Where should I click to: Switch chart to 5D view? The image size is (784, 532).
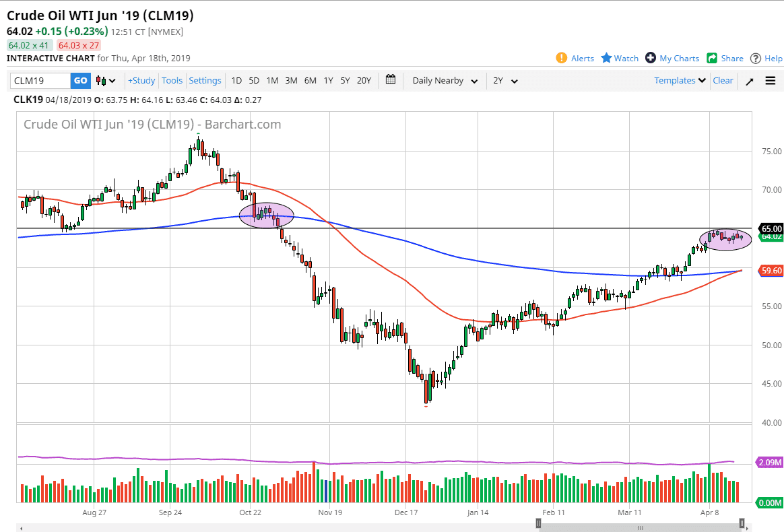[x=254, y=80]
